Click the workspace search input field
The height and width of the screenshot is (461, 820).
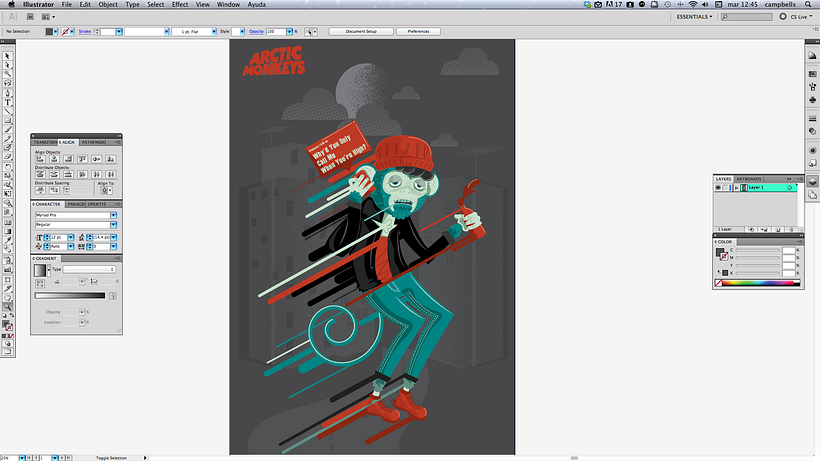point(746,17)
